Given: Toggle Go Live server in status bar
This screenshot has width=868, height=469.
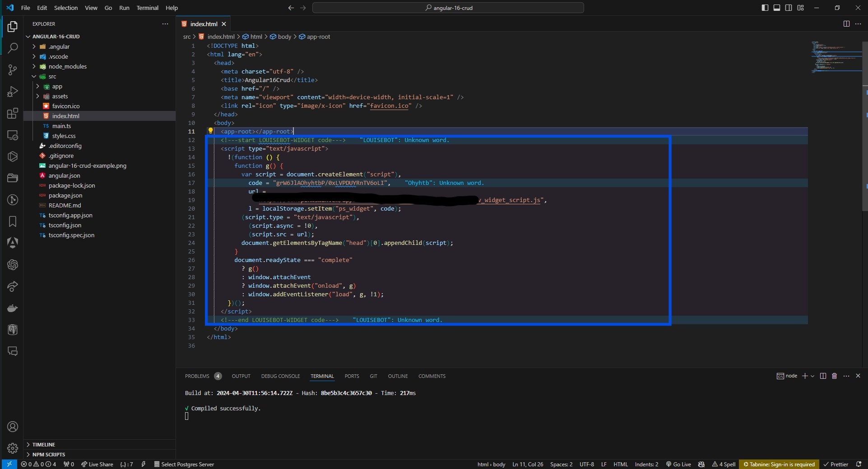Looking at the screenshot, I should point(678,464).
